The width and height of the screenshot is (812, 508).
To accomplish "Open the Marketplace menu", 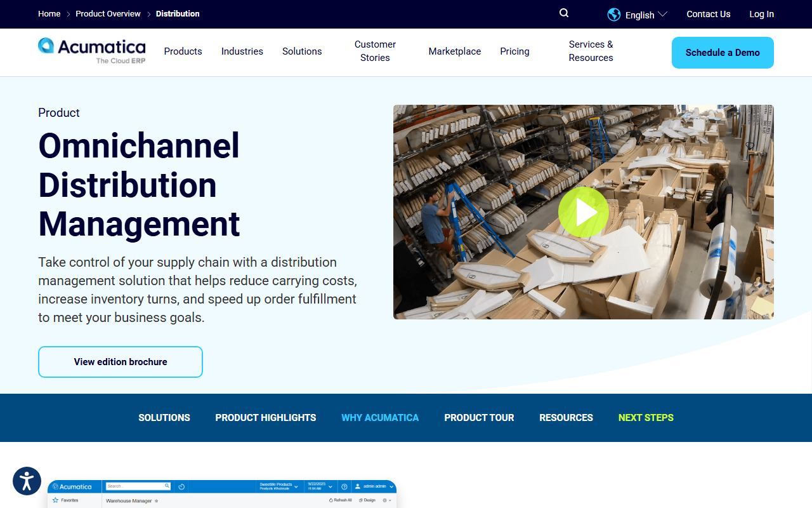I will click(x=455, y=51).
